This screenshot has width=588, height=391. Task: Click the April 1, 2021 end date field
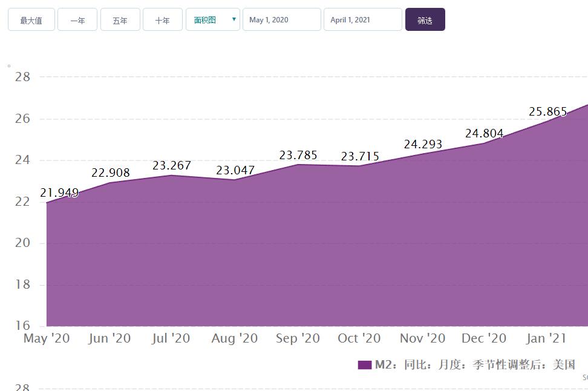click(362, 19)
